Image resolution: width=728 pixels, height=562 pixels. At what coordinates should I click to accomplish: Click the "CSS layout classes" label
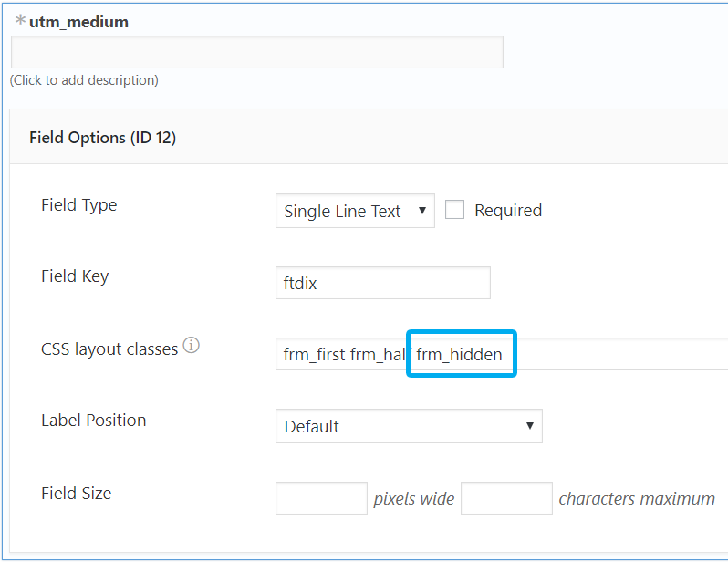[x=109, y=349]
